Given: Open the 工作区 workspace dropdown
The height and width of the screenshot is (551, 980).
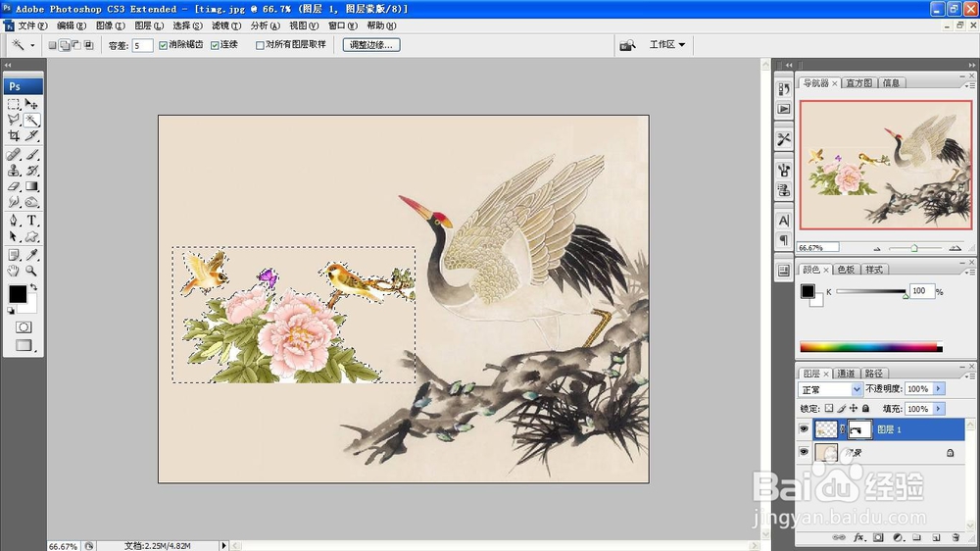Looking at the screenshot, I should 666,44.
